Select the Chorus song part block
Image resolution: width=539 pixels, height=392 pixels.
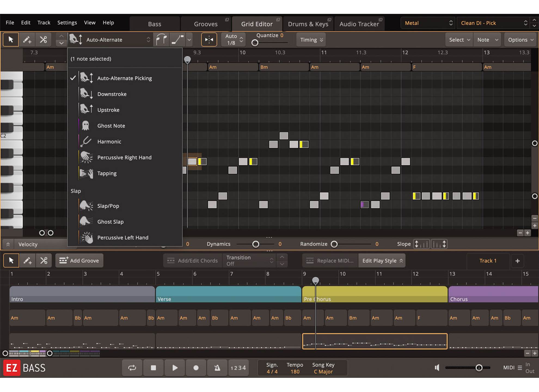493,294
